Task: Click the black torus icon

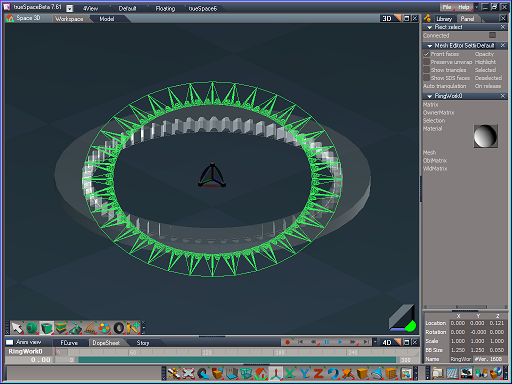Action: [119, 328]
